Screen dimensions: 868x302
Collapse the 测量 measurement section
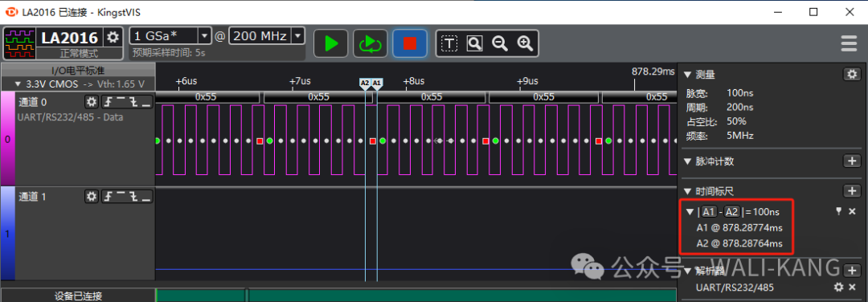688,74
